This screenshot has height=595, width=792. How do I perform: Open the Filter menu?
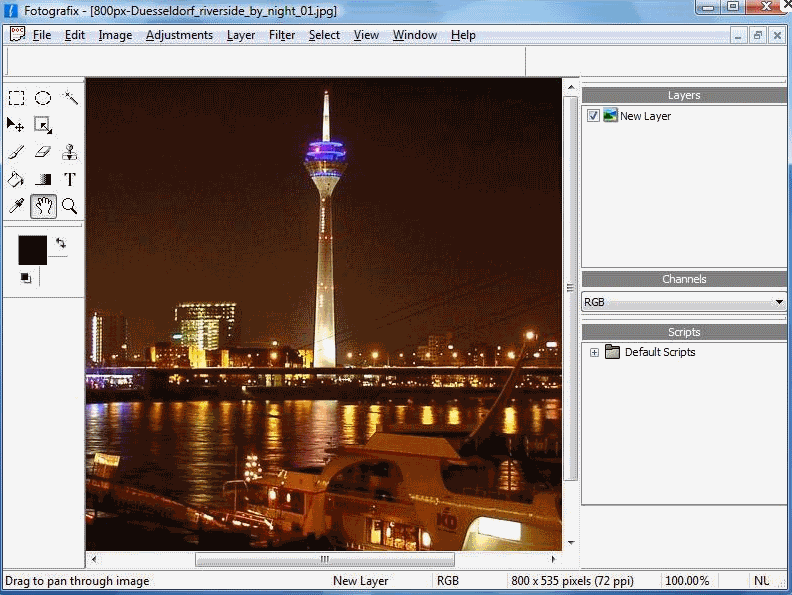[x=282, y=35]
